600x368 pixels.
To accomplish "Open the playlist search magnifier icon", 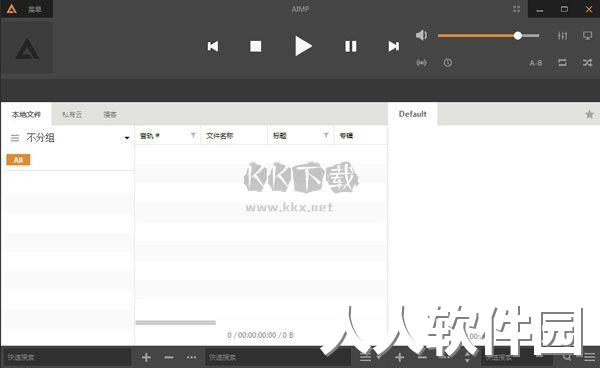I will click(567, 357).
